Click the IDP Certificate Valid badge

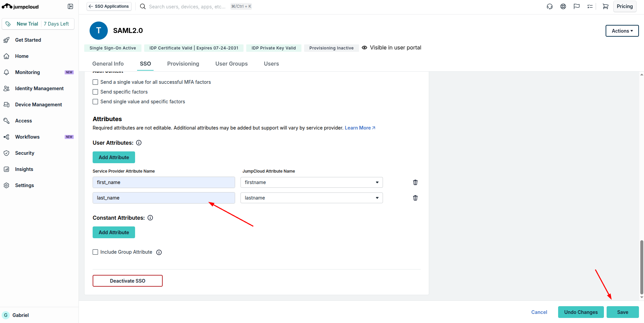coord(194,48)
